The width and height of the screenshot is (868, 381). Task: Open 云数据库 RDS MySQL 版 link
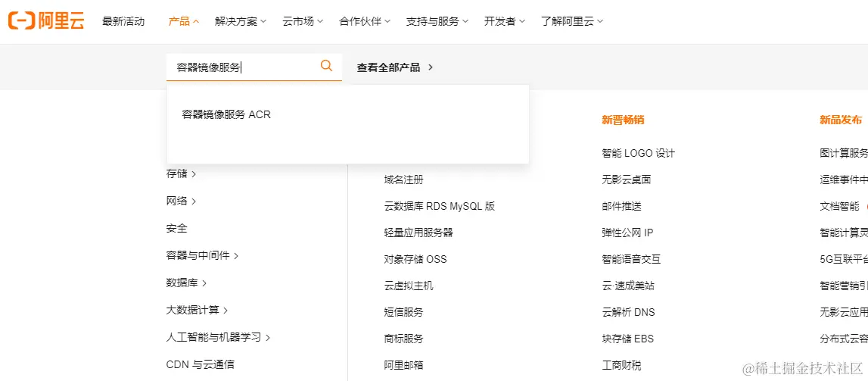[440, 206]
